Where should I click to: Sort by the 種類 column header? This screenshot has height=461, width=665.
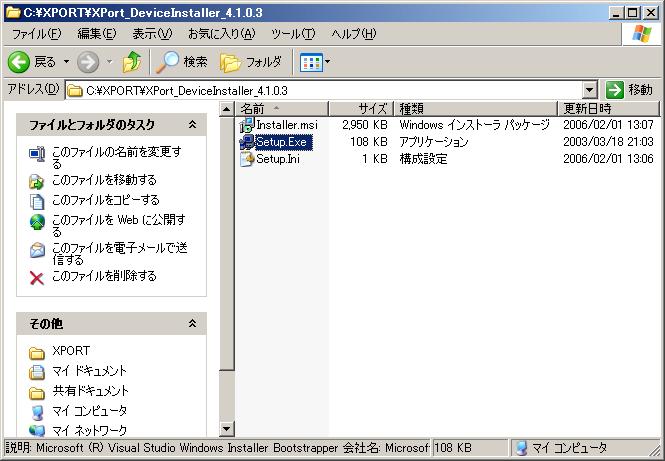(475, 109)
